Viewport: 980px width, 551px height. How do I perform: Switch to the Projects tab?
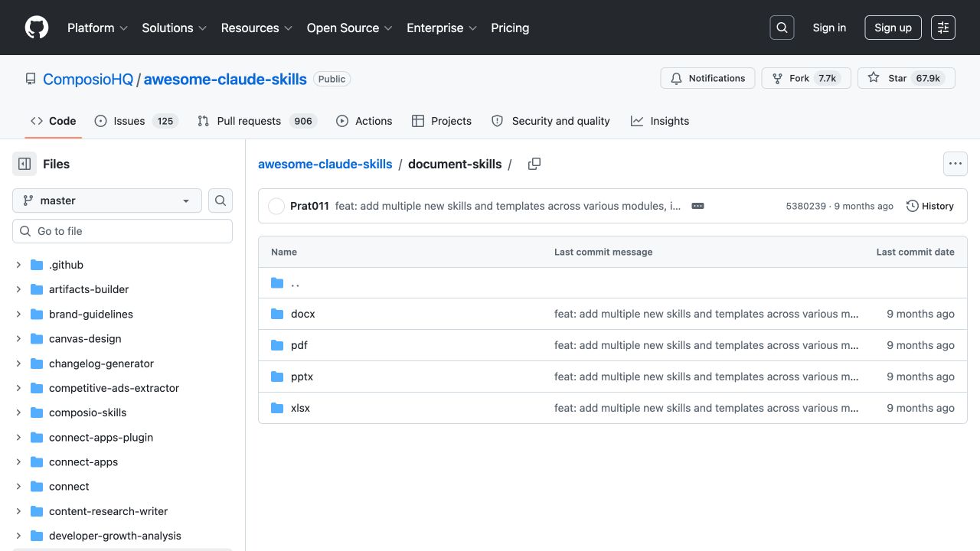442,121
